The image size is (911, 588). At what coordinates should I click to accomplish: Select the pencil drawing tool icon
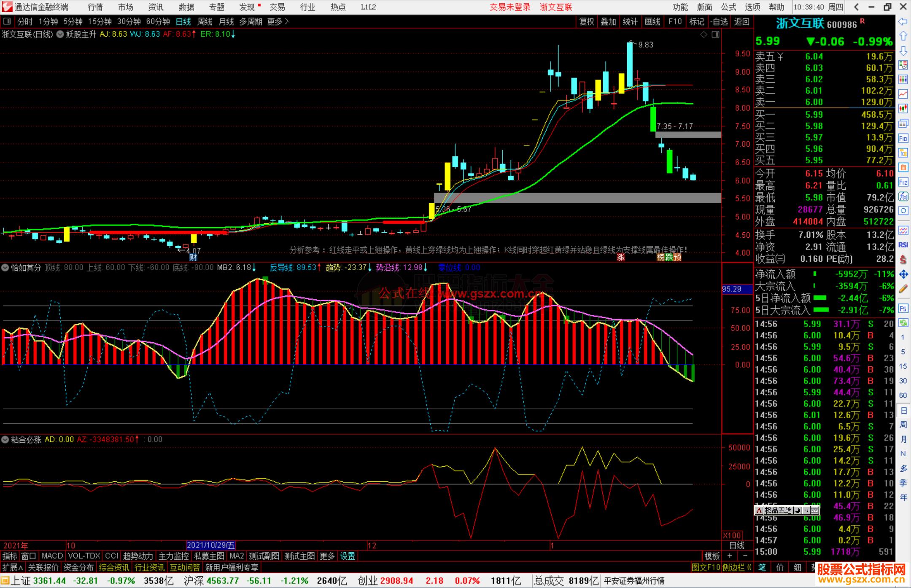click(x=903, y=289)
